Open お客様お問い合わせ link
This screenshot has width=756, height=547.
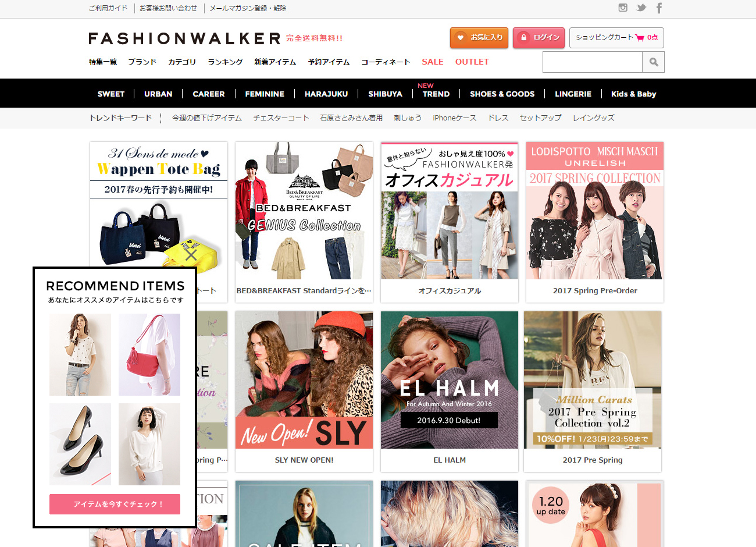pyautogui.click(x=168, y=8)
